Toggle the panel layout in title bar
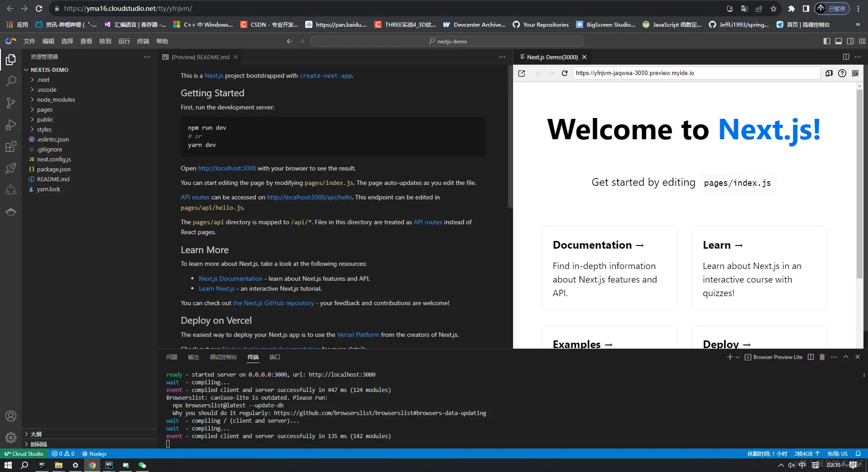Image resolution: width=868 pixels, height=472 pixels. (839, 41)
